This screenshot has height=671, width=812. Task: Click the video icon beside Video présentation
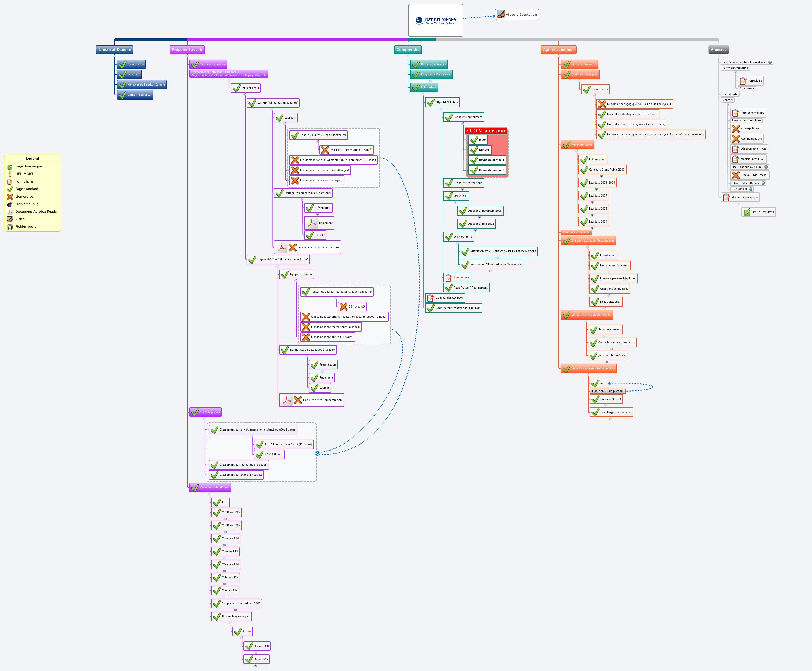pyautogui.click(x=501, y=15)
